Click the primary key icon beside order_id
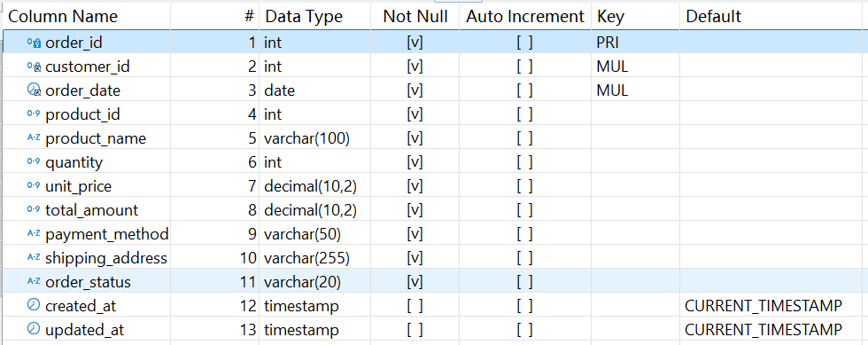 coord(34,43)
